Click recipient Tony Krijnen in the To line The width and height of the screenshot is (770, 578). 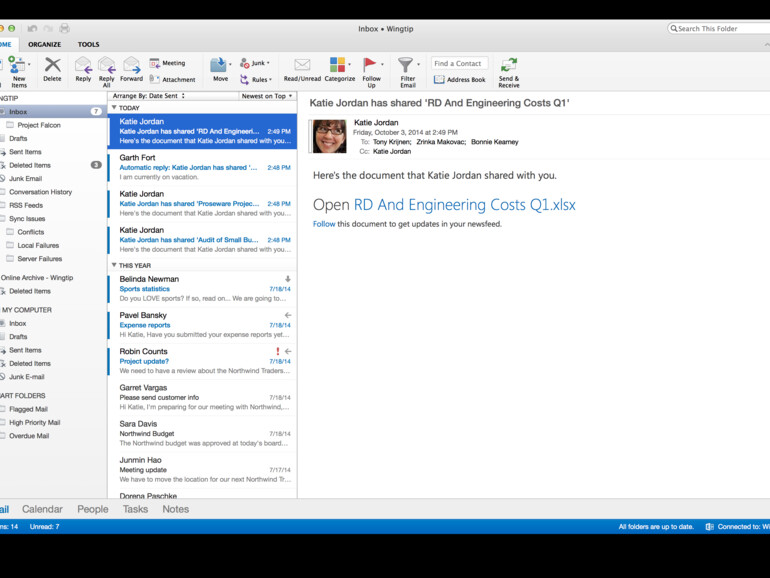coord(392,142)
